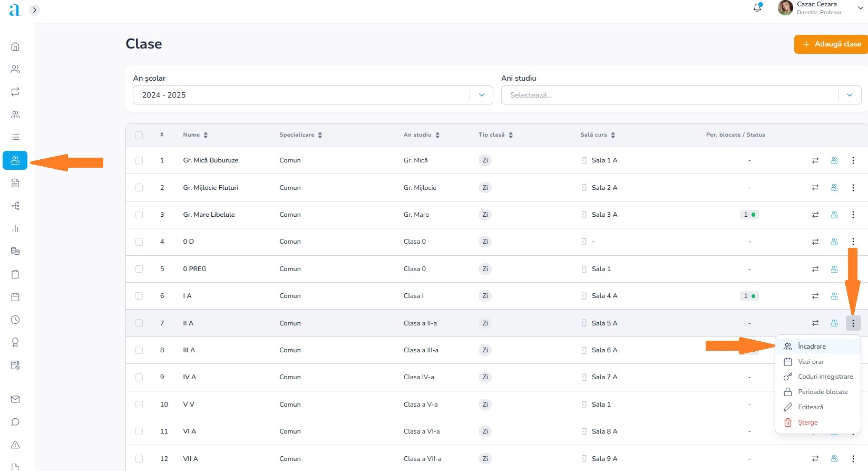The height and width of the screenshot is (471, 868).
Task: Open the warning triangle icon in sidebar
Action: (15, 445)
